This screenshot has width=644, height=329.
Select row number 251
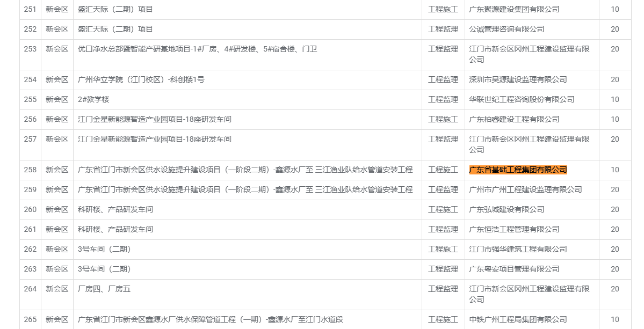click(x=30, y=9)
